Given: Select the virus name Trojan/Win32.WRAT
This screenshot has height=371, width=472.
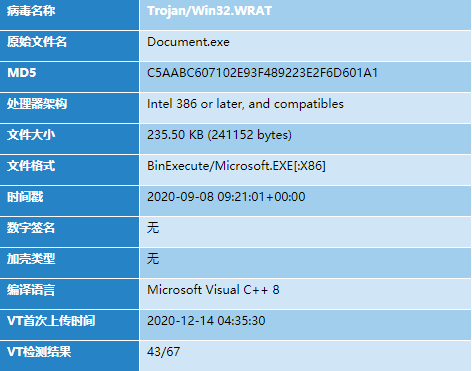Looking at the screenshot, I should coord(209,11).
